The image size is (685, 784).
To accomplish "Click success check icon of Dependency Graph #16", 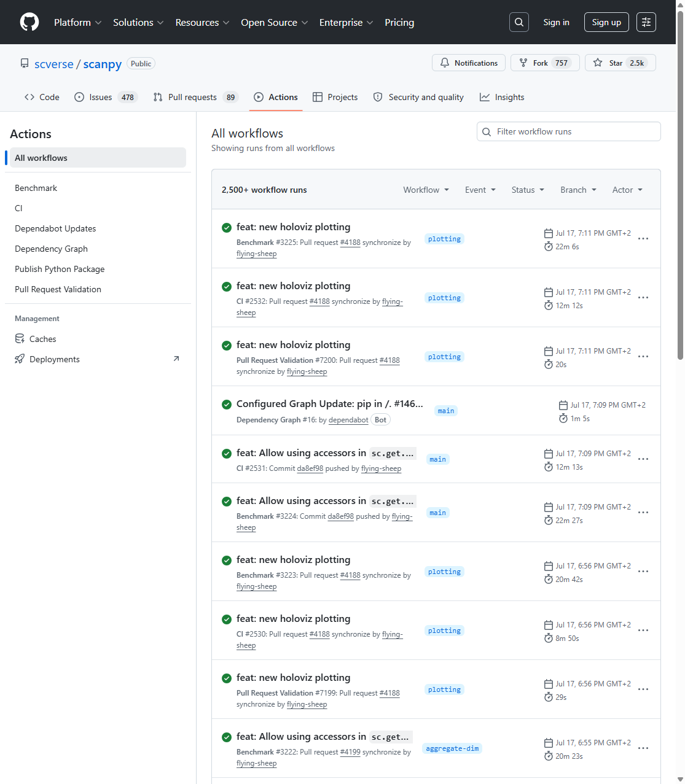I will pyautogui.click(x=227, y=405).
